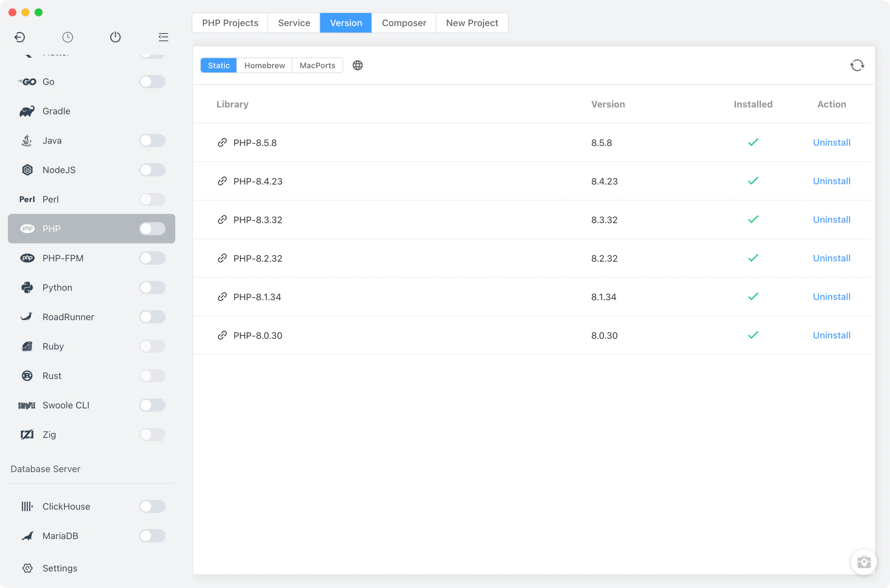Uninstall PHP-8.5.8
This screenshot has height=588, width=890.
click(x=831, y=142)
